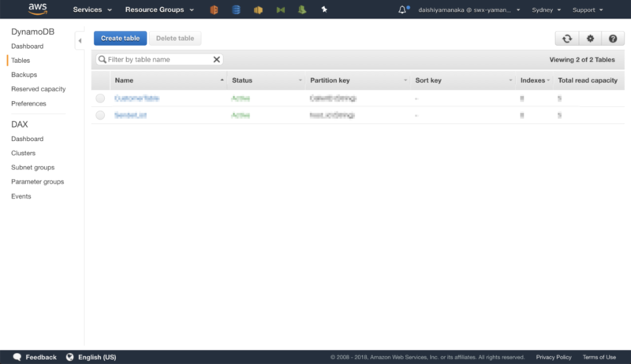Go to Tables in sidebar
This screenshot has height=364, width=631.
tap(21, 60)
